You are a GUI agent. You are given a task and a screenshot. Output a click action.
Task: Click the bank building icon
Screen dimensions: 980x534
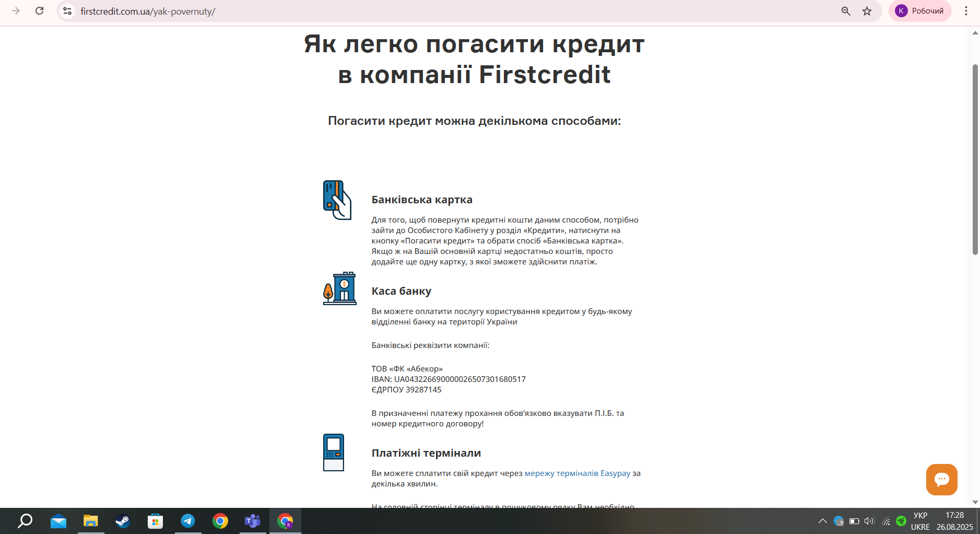coord(340,288)
